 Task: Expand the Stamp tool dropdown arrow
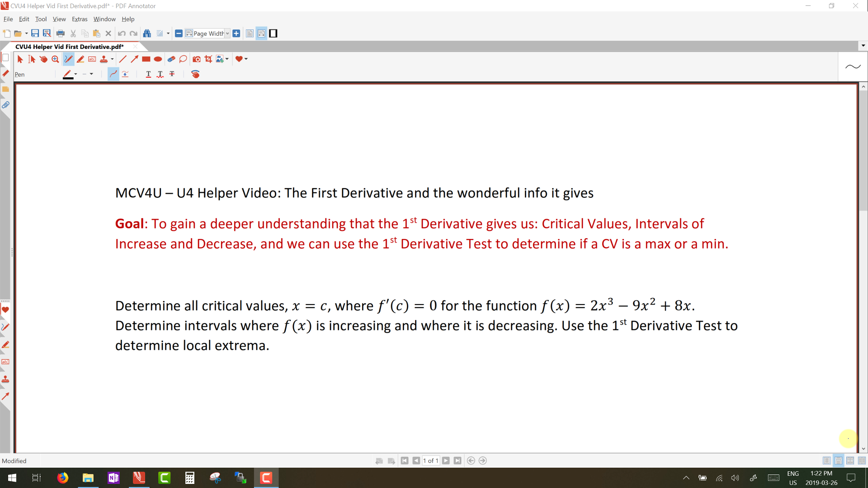(112, 59)
